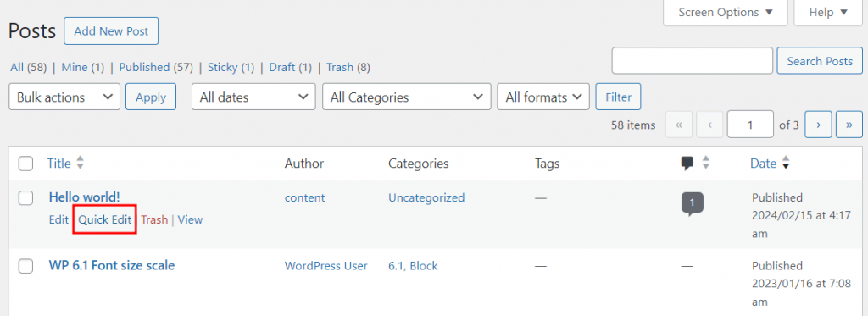Click the Posts page heading
The height and width of the screenshot is (316, 868).
[32, 31]
